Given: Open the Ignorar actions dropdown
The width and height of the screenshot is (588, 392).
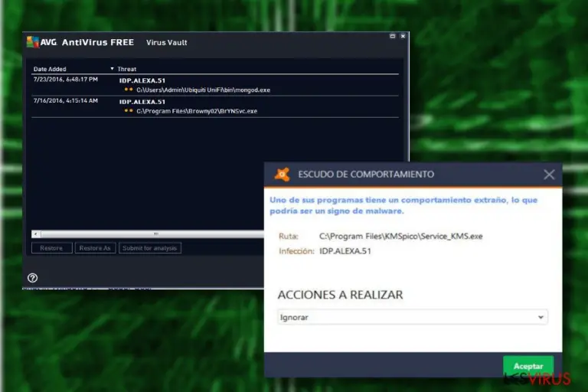Looking at the screenshot, I should pos(413,317).
